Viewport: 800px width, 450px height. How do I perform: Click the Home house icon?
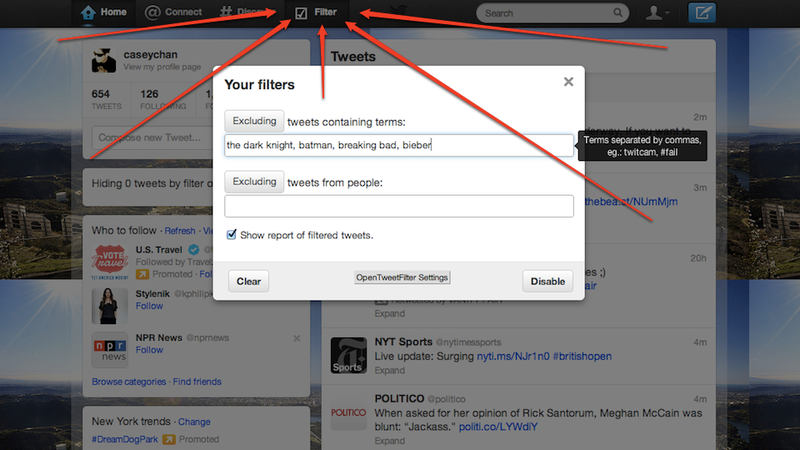coord(88,13)
